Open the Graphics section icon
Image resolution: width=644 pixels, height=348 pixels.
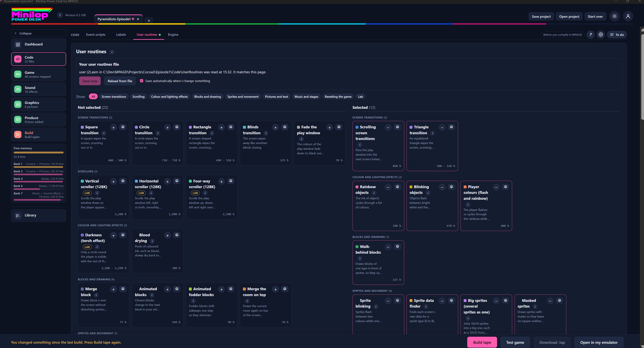click(18, 105)
